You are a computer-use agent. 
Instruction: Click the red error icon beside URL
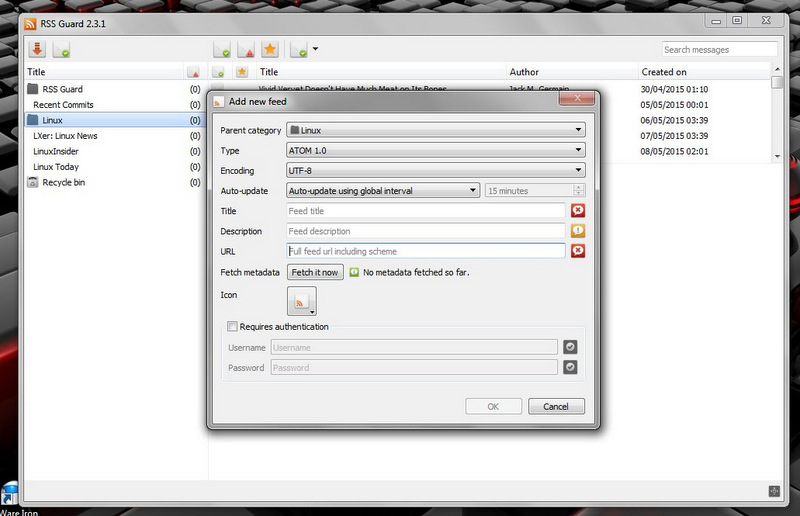[x=578, y=251]
